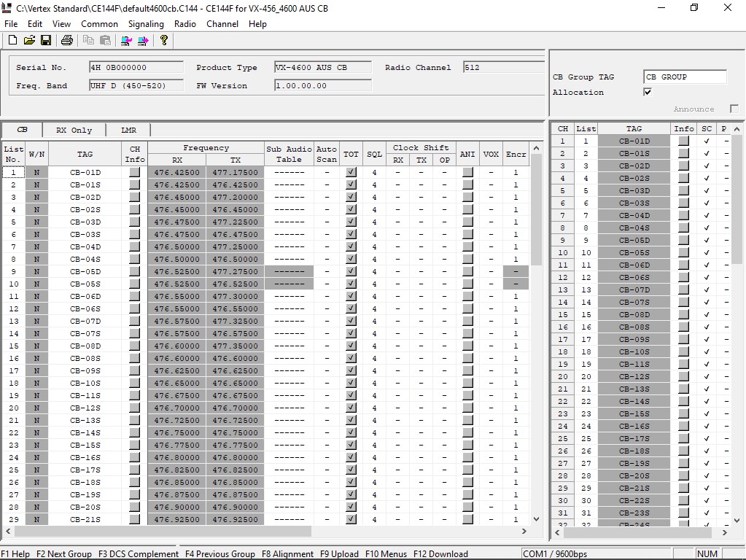Click the SQL column header
The width and height of the screenshot is (746, 560).
(374, 154)
